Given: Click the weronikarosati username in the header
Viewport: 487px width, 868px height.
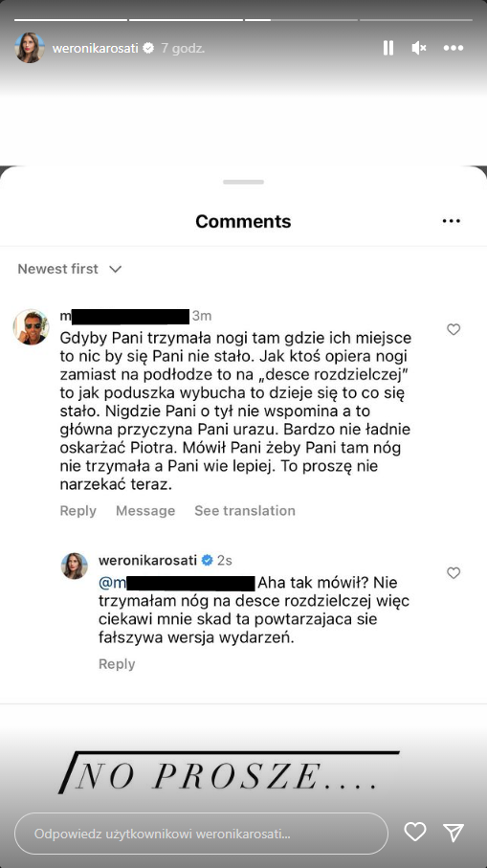Looking at the screenshot, I should [95, 48].
